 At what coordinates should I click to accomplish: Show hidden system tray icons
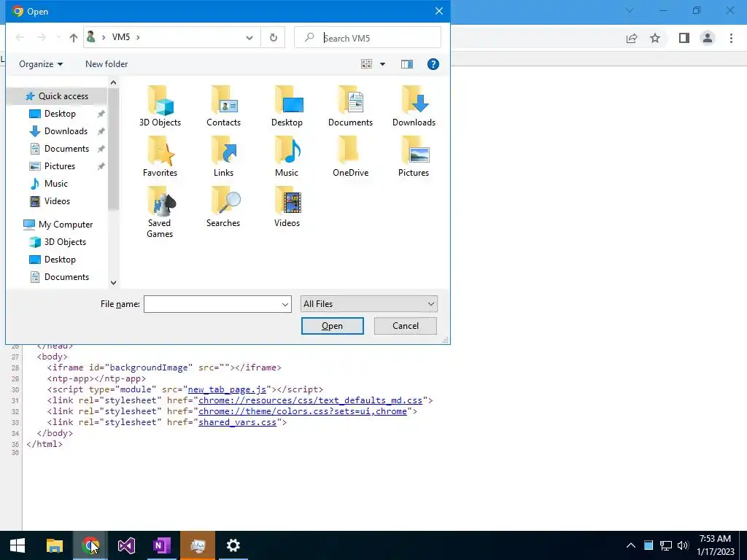[x=631, y=545]
